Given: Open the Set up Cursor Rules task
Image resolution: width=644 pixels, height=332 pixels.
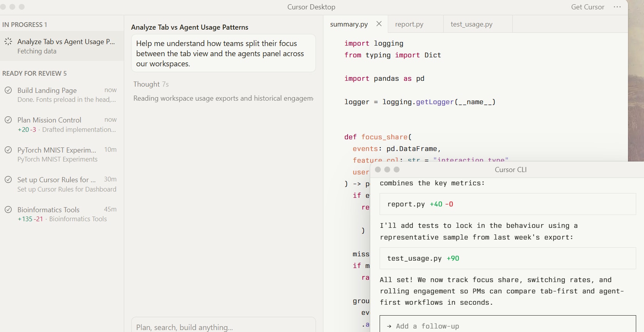Looking at the screenshot, I should click(x=62, y=184).
